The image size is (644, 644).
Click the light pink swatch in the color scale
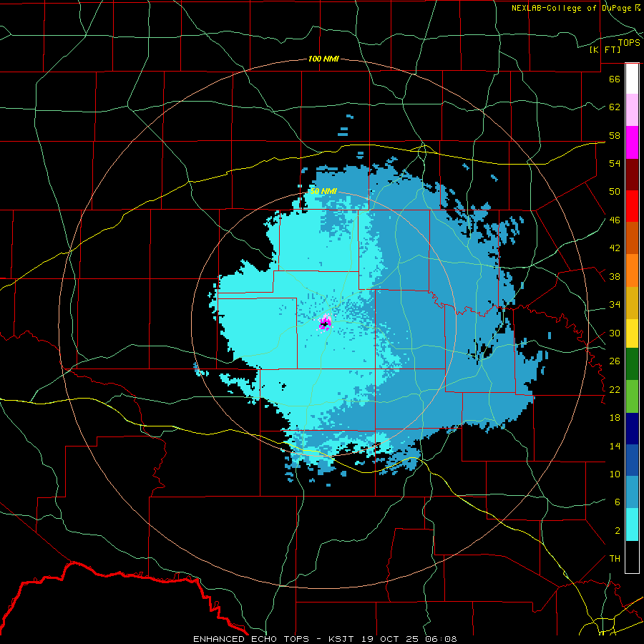click(x=632, y=110)
